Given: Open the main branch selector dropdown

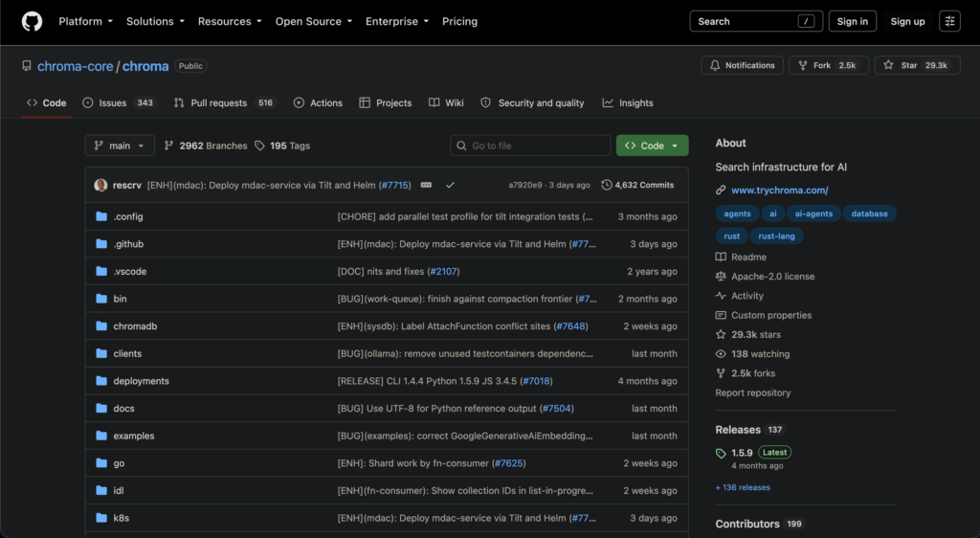Looking at the screenshot, I should click(x=120, y=146).
